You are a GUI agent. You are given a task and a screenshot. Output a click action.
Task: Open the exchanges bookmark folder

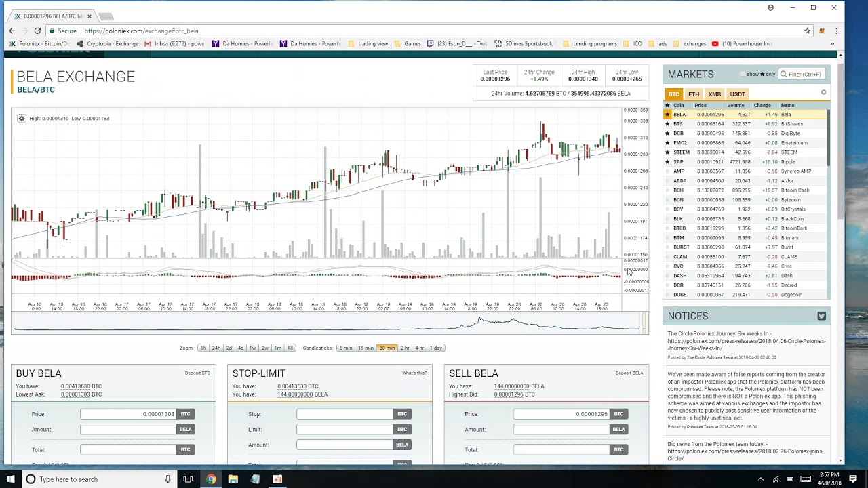(689, 43)
